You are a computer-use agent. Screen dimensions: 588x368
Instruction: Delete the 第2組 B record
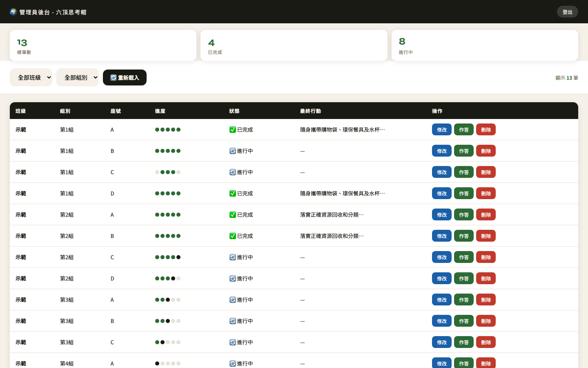[486, 236]
